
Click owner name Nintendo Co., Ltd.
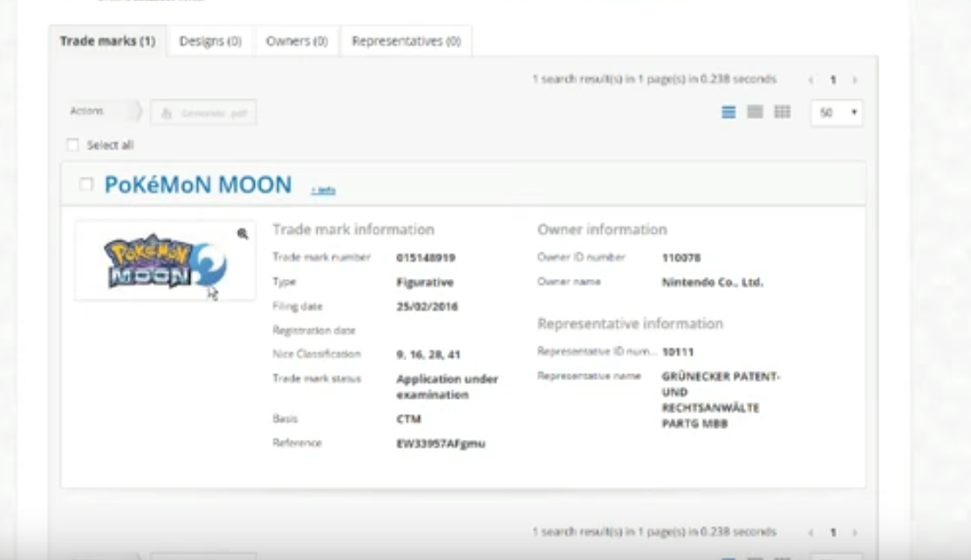click(712, 282)
